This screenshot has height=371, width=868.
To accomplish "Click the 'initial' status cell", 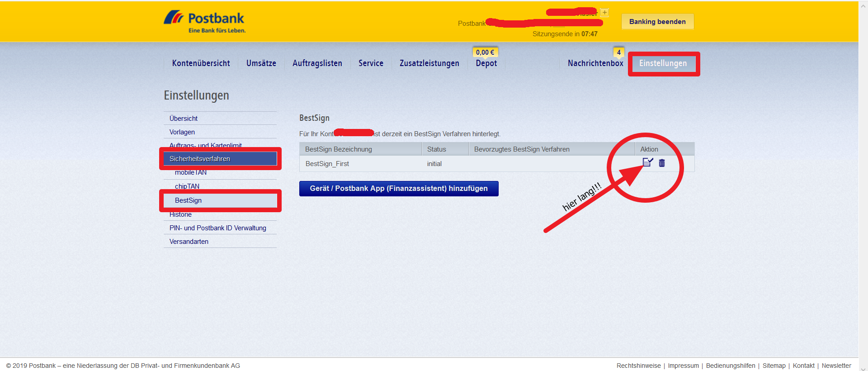I will click(445, 164).
